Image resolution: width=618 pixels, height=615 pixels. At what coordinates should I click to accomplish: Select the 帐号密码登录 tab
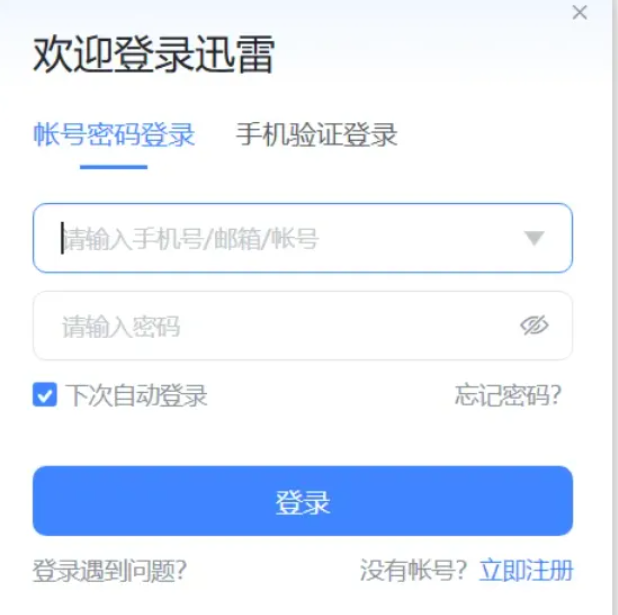114,135
